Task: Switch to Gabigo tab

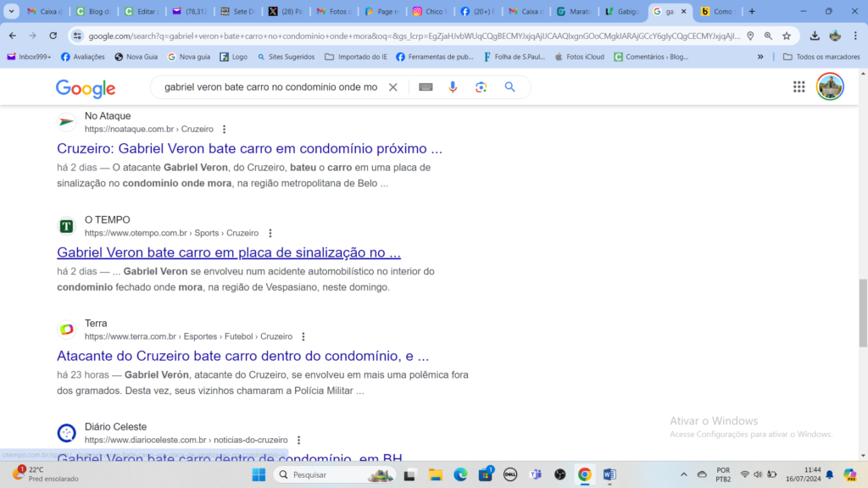Action: (x=621, y=11)
